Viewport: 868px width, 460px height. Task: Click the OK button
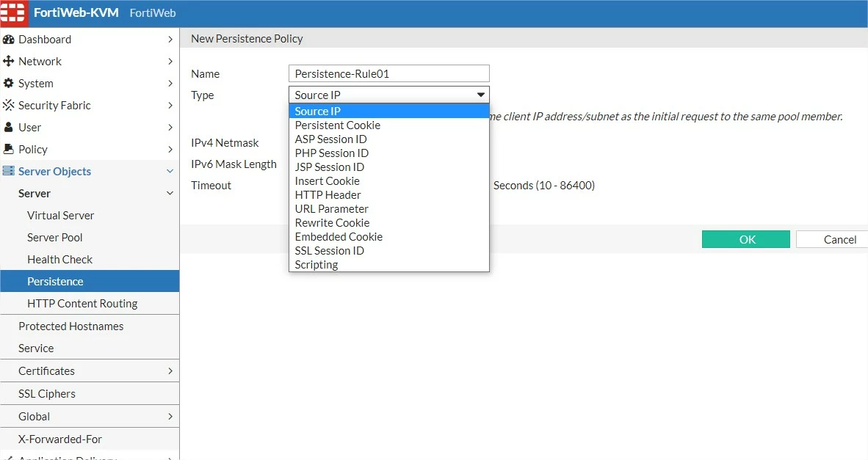(745, 239)
